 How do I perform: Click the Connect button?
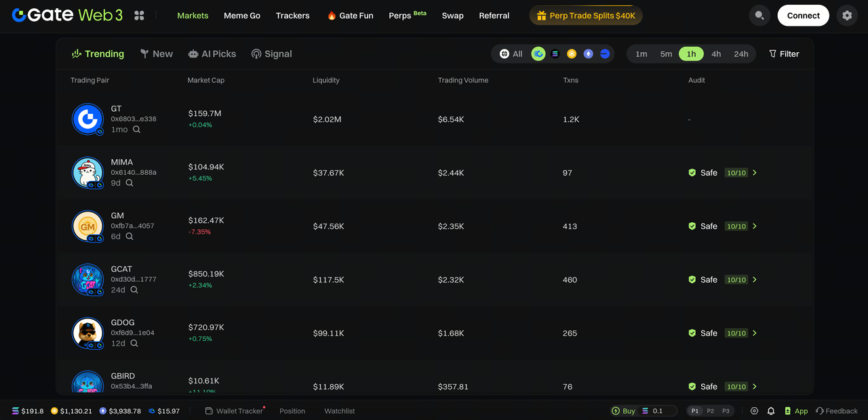803,16
